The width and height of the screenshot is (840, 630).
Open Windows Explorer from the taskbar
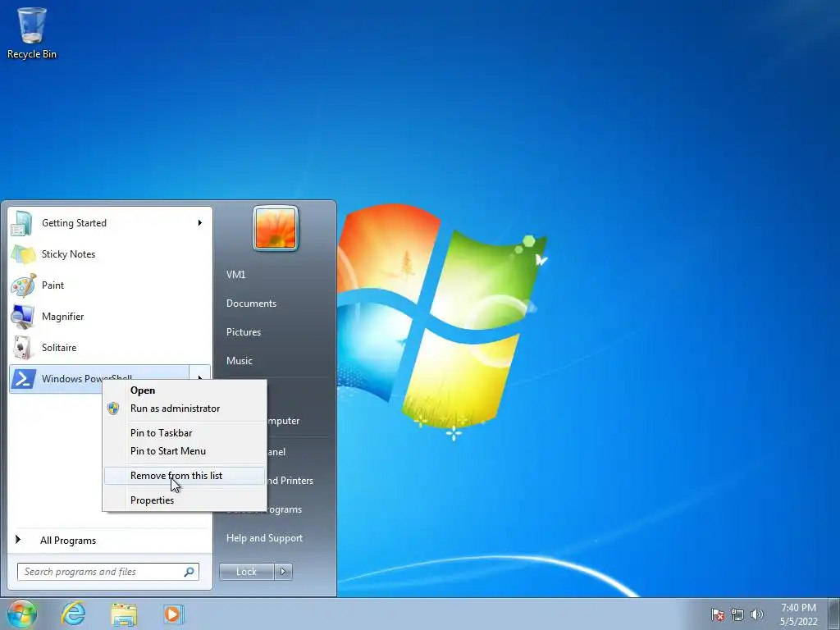point(124,614)
